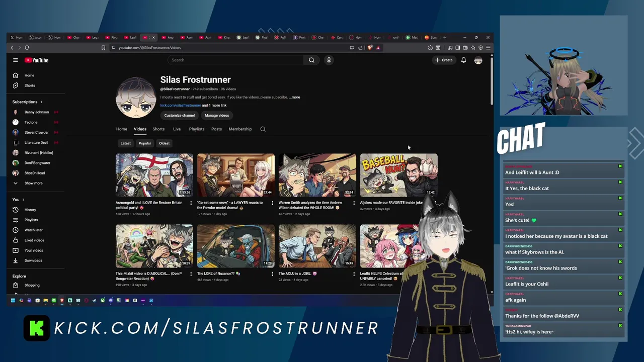Select the Popular sort chip
Viewport: 644px width, 362px height.
pos(145,143)
